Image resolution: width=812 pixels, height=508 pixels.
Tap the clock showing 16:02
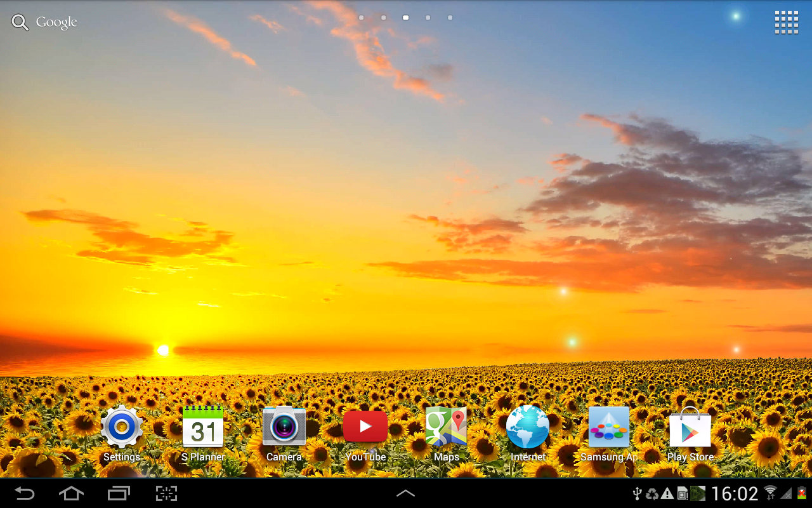pyautogui.click(x=734, y=494)
